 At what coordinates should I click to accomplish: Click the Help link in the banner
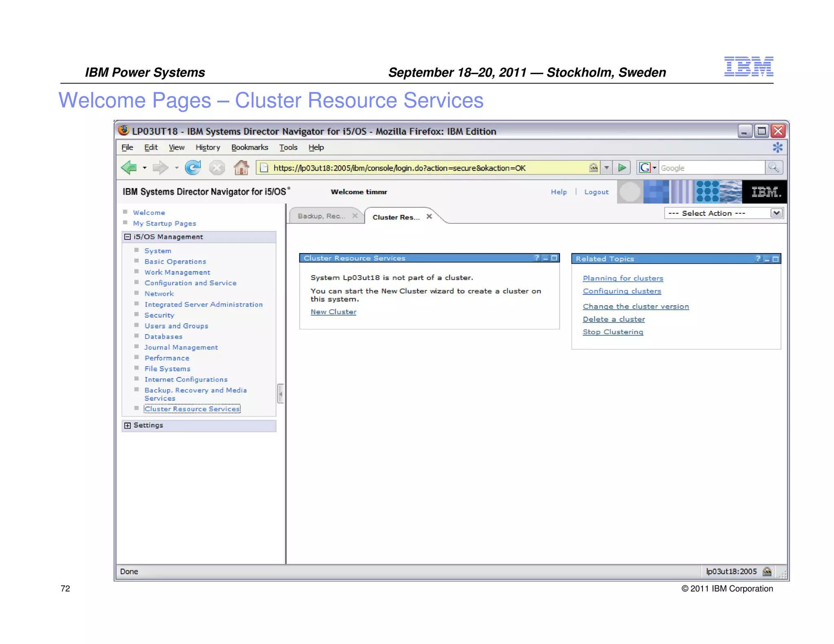559,192
